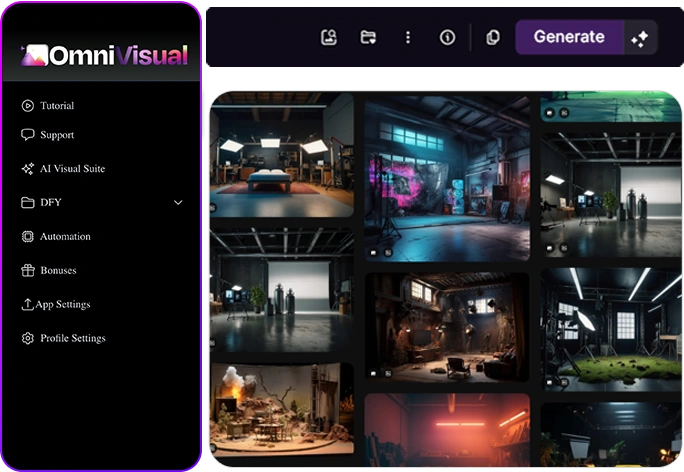Expand the DFY section chevron
Screen dimensions: 684x472
point(178,202)
